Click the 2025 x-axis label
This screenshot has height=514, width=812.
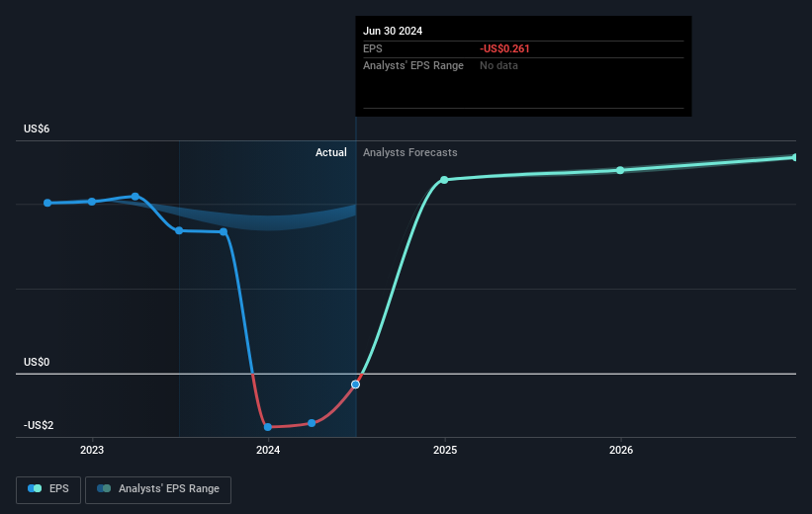pos(445,450)
